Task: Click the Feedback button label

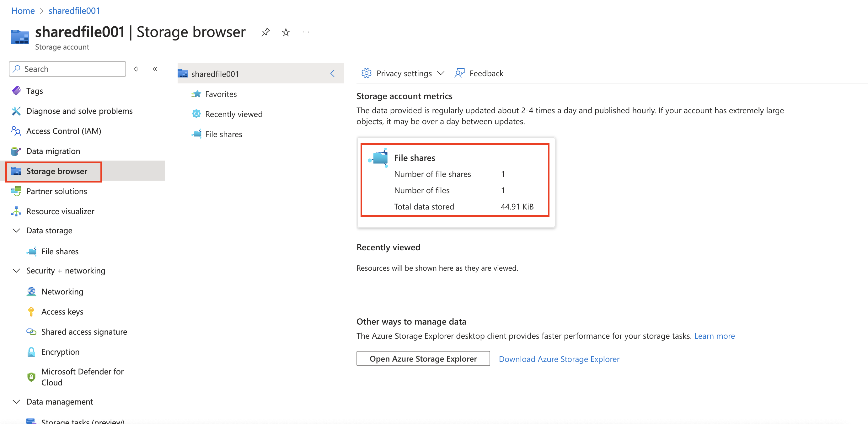Action: (486, 73)
